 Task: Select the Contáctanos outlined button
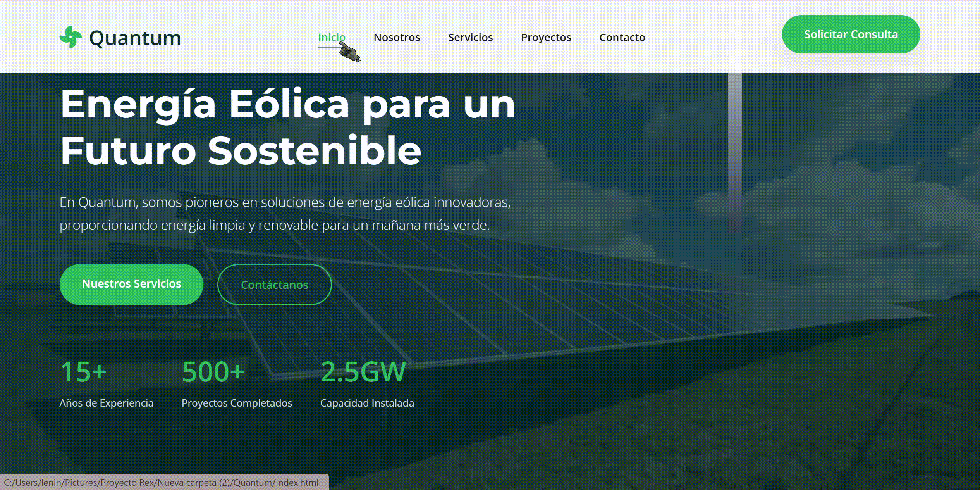(275, 284)
